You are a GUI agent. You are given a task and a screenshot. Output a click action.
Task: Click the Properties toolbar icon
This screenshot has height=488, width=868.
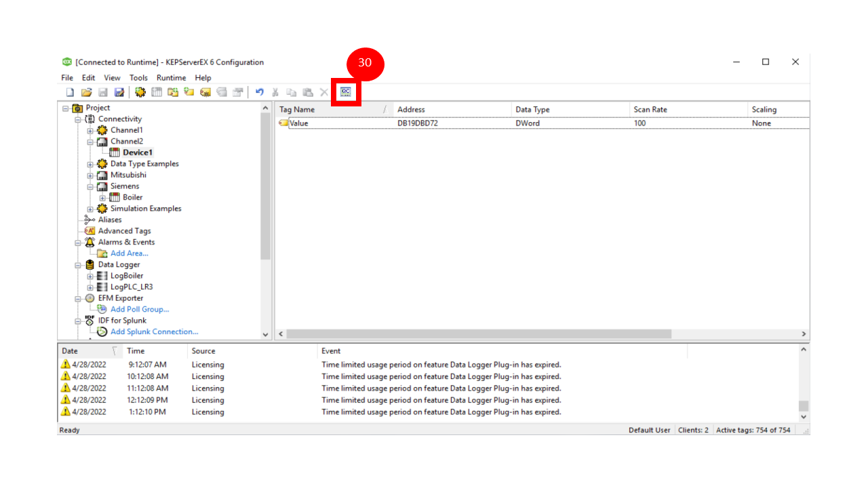coord(238,92)
